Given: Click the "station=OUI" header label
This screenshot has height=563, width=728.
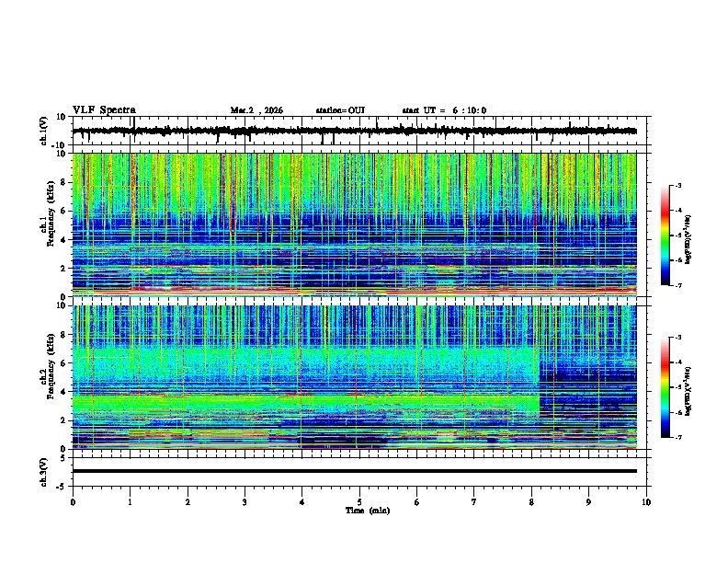Looking at the screenshot, I should pyautogui.click(x=340, y=110).
